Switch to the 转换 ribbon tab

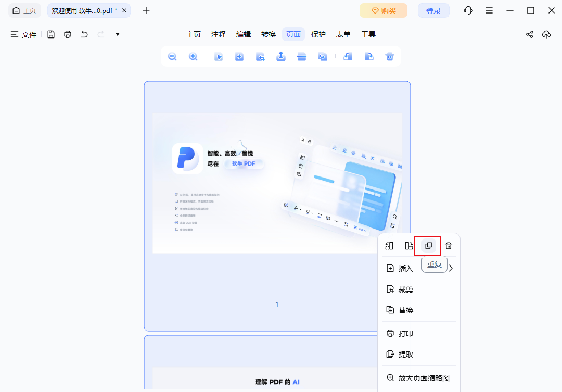269,34
